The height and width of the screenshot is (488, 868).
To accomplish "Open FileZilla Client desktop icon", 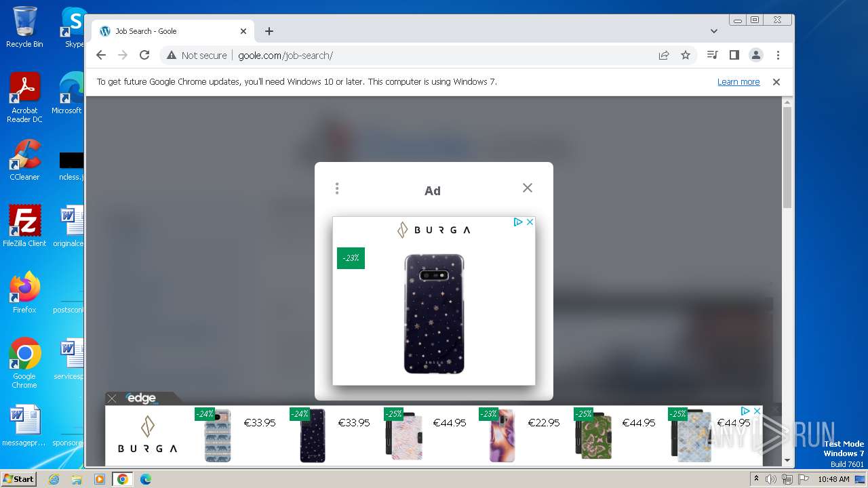I will (x=24, y=226).
